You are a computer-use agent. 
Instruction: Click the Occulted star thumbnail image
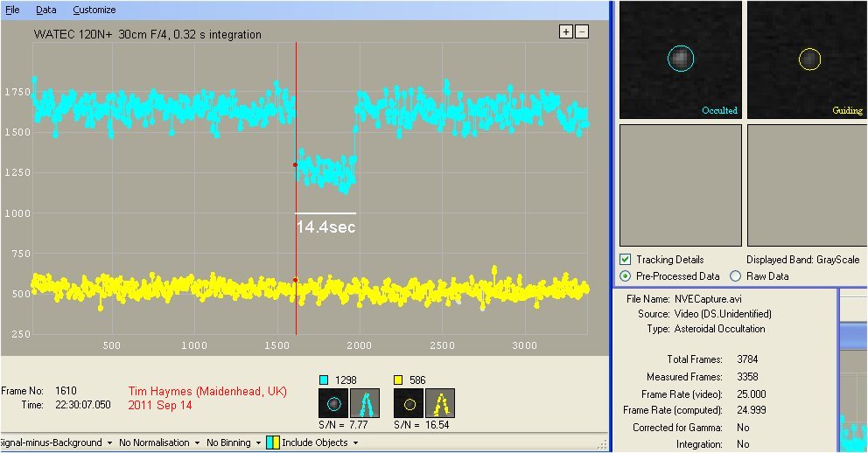click(680, 59)
